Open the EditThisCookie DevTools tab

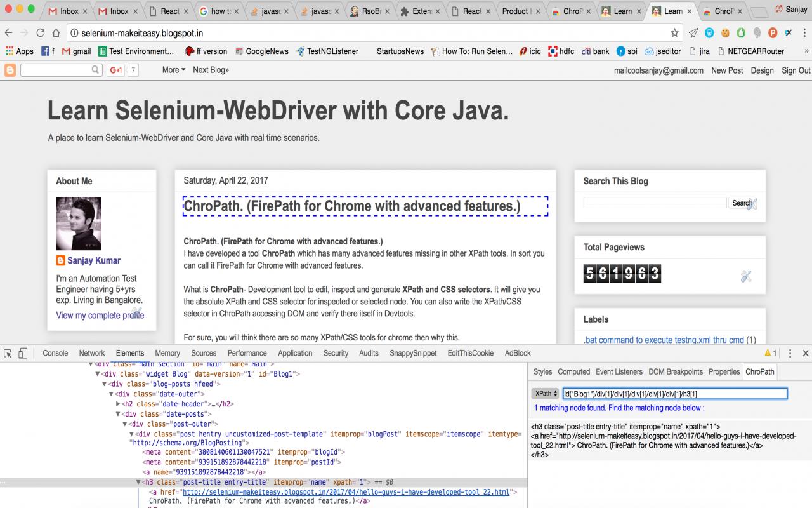470,353
